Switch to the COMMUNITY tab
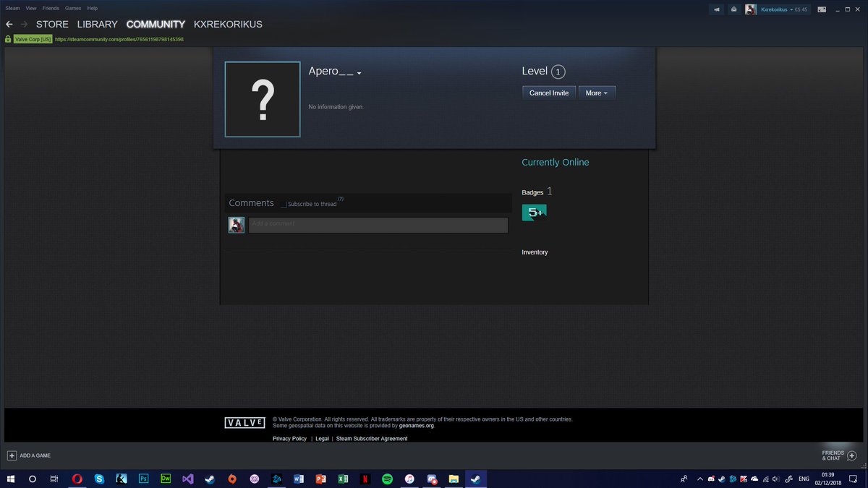The image size is (868, 488). pos(156,25)
